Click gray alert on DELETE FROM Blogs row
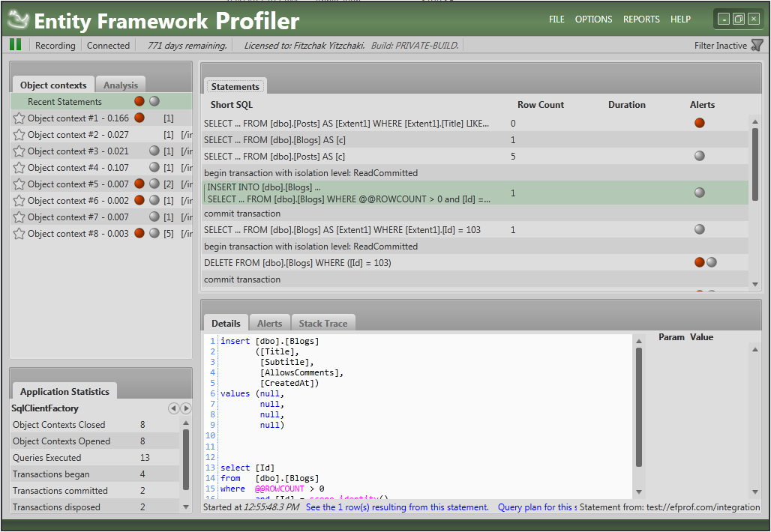771x532 pixels. [712, 262]
